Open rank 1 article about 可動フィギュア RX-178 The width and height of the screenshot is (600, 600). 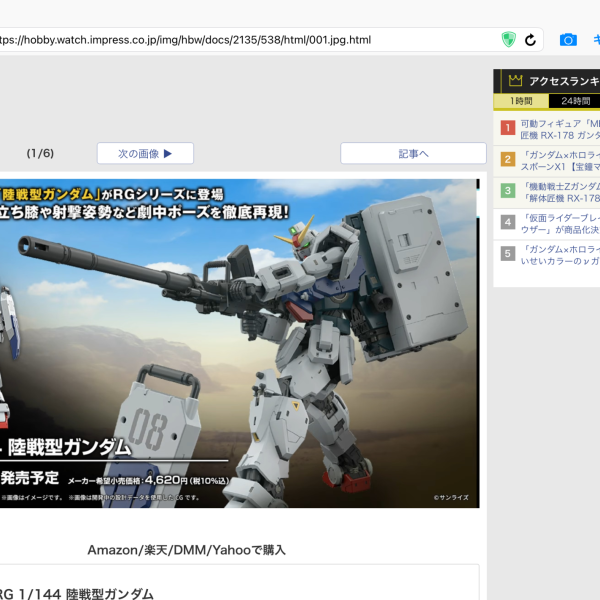(560, 130)
